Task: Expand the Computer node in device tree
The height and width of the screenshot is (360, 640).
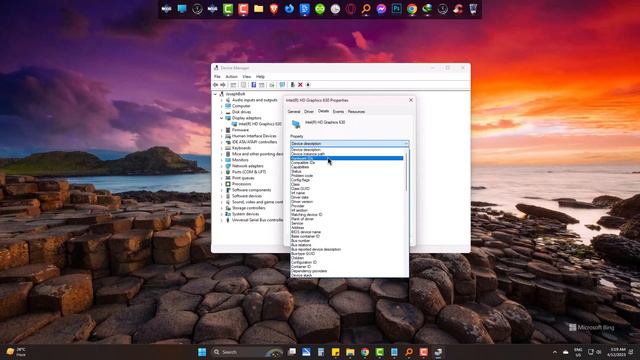Action: coord(222,106)
